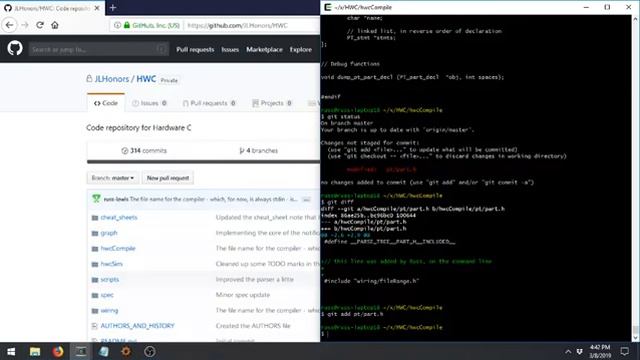Image resolution: width=640 pixels, height=360 pixels.
Task: Expand the latest commit message ellipsis
Action: (x=306, y=199)
